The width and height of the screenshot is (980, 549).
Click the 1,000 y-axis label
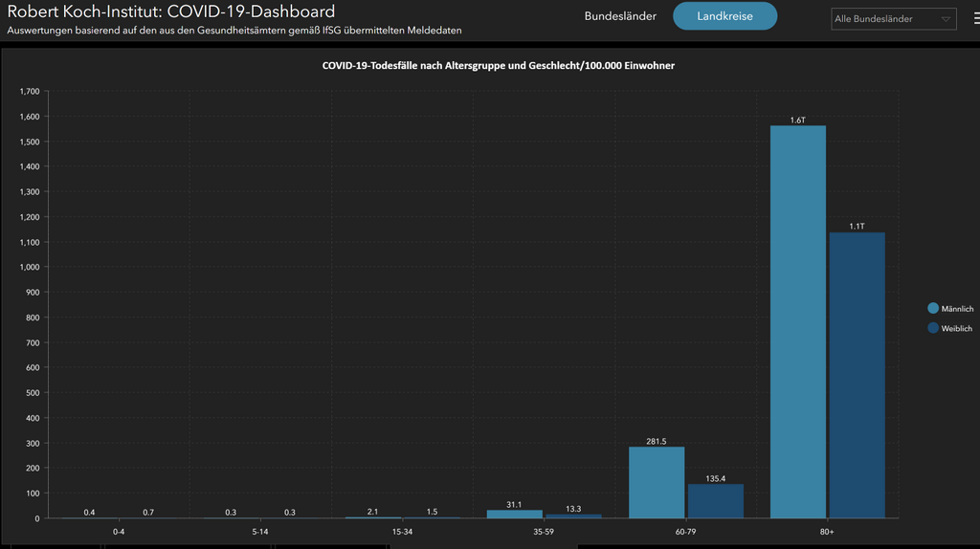[30, 267]
